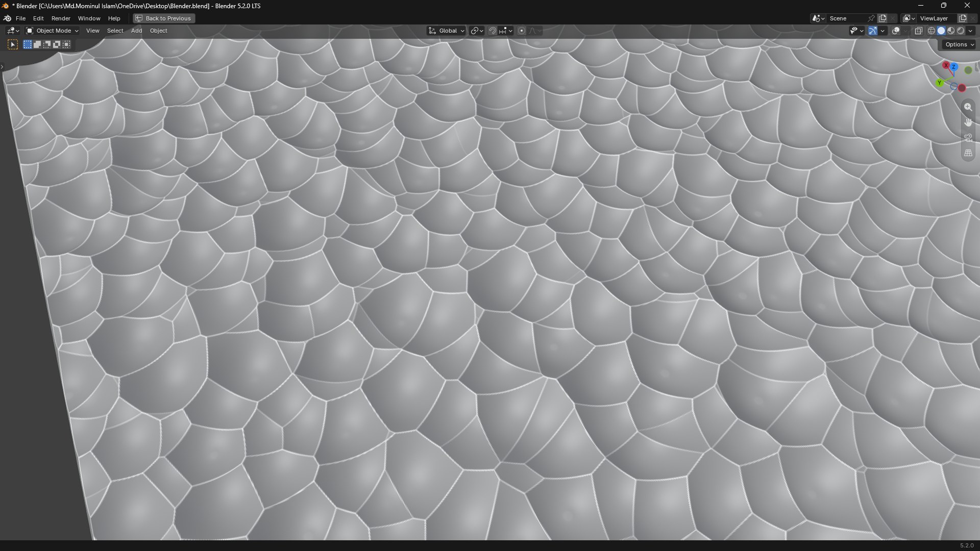
Task: Toggle viewport overlays display
Action: click(896, 31)
